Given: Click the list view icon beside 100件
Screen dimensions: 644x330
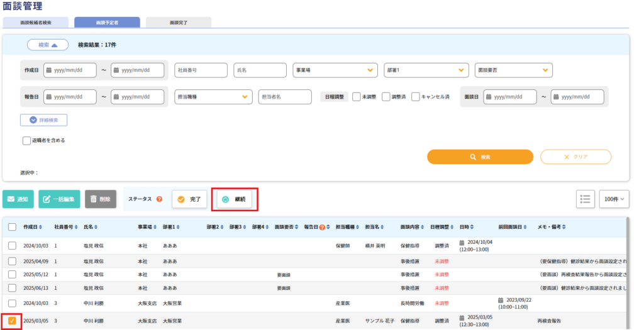Looking at the screenshot, I should point(585,199).
